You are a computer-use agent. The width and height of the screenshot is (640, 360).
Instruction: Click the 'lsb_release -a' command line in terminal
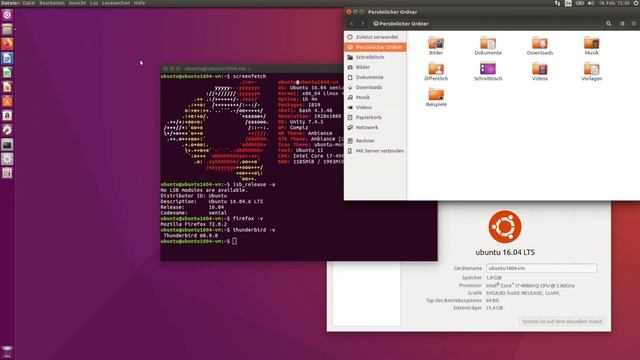point(218,184)
